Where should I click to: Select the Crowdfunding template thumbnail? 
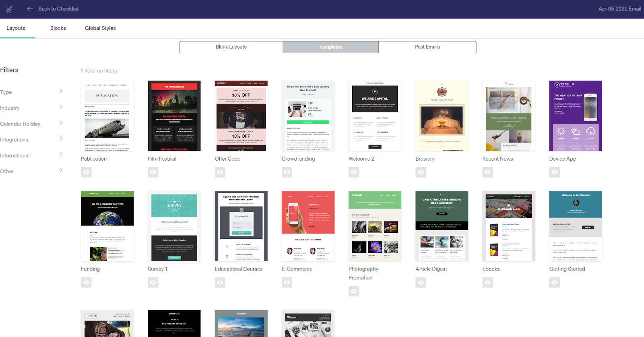pyautogui.click(x=308, y=116)
